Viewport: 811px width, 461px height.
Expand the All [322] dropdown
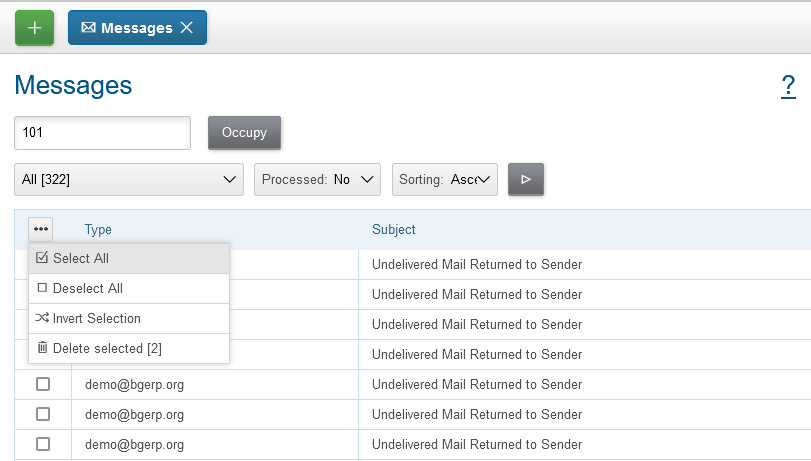click(129, 179)
